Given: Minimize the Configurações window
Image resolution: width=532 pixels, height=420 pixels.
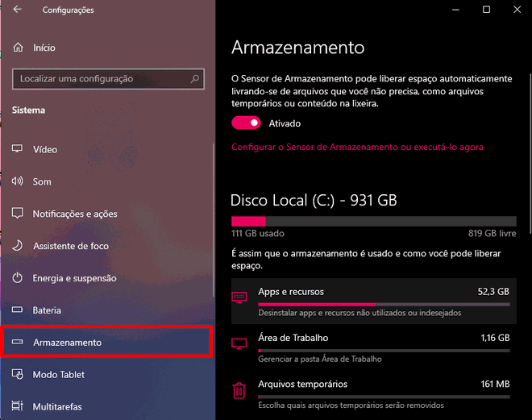Looking at the screenshot, I should 455,10.
